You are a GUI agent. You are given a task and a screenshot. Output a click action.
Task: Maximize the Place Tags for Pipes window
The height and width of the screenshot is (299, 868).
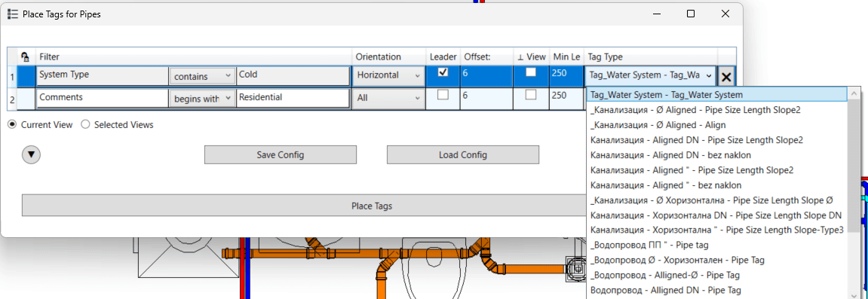691,14
